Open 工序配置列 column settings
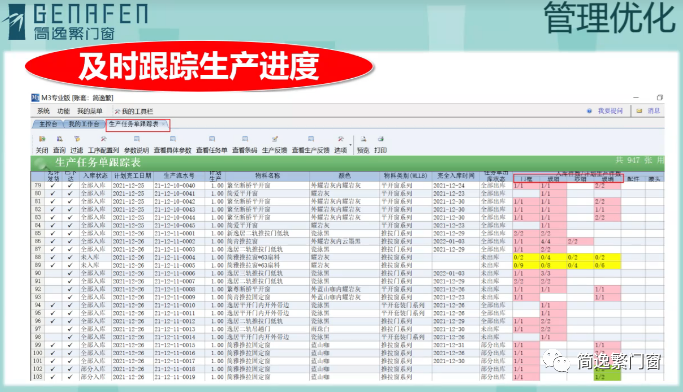This screenshot has height=392, width=683. pyautogui.click(x=103, y=145)
